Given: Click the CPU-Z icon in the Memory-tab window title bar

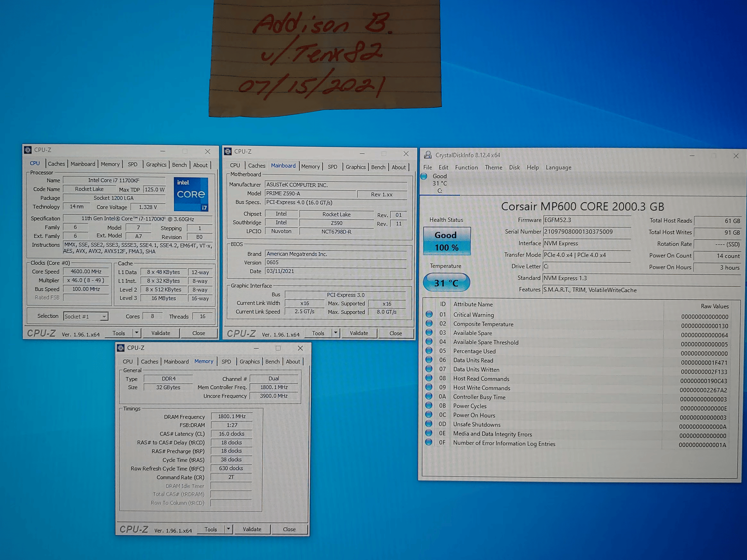Looking at the screenshot, I should [x=121, y=348].
